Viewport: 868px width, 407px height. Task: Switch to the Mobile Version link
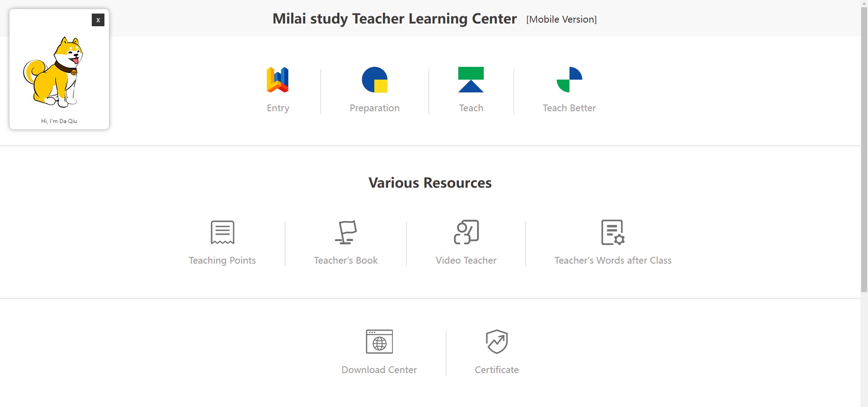[x=561, y=19]
